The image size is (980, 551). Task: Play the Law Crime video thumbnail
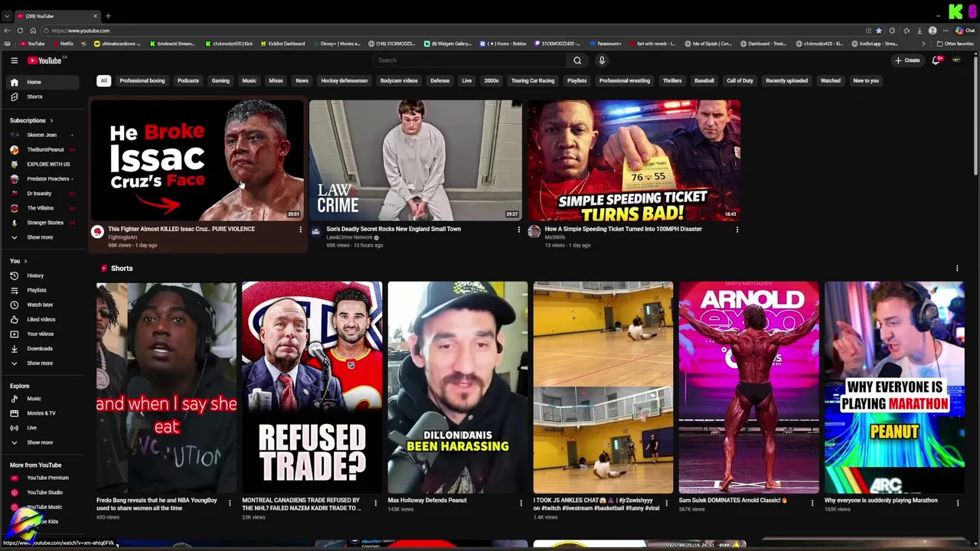coord(416,160)
